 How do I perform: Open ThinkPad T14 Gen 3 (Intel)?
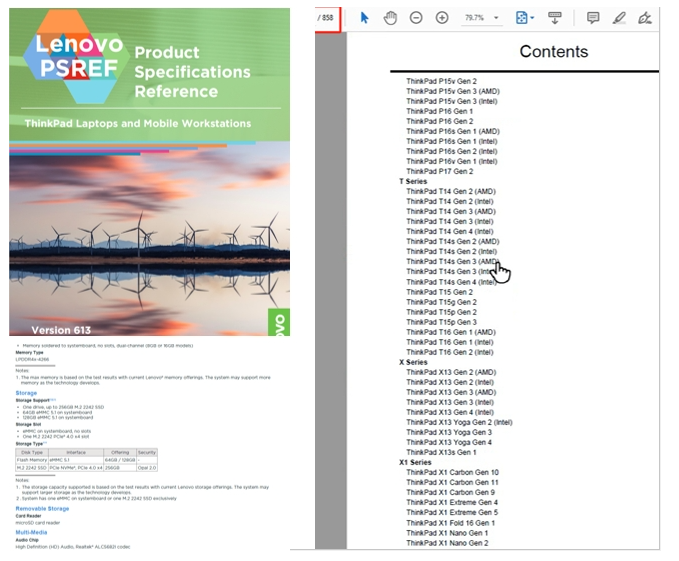tap(449, 221)
